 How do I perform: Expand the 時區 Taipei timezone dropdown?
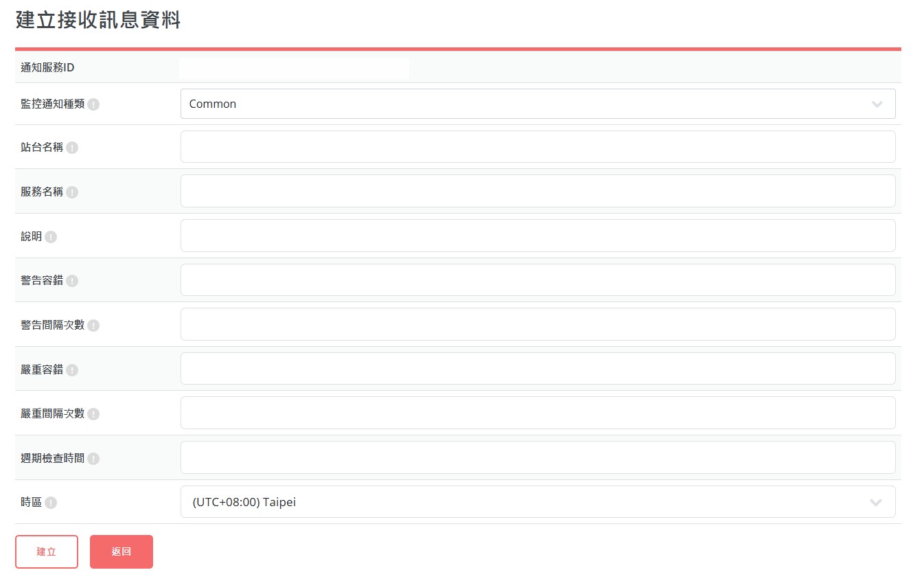point(538,502)
